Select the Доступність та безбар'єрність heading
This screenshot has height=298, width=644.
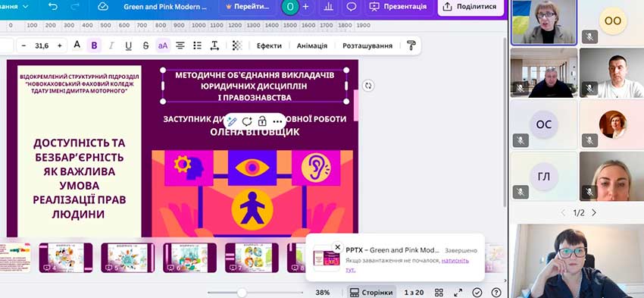pyautogui.click(x=80, y=178)
